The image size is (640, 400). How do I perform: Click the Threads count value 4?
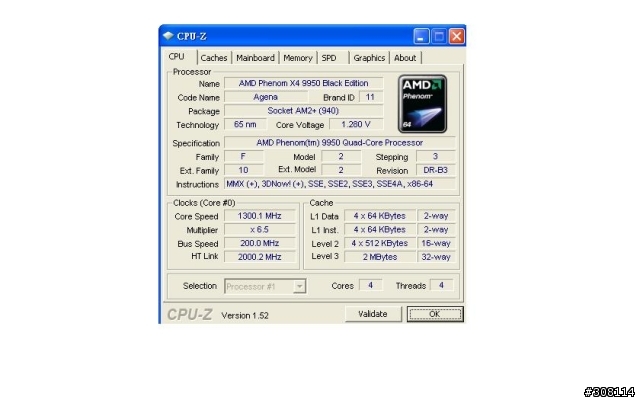point(441,285)
